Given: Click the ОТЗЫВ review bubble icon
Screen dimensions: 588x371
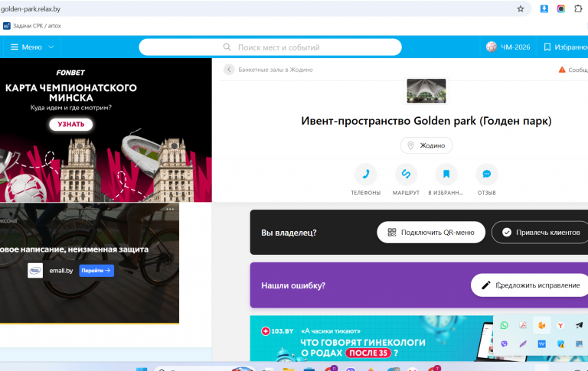Looking at the screenshot, I should click(487, 174).
